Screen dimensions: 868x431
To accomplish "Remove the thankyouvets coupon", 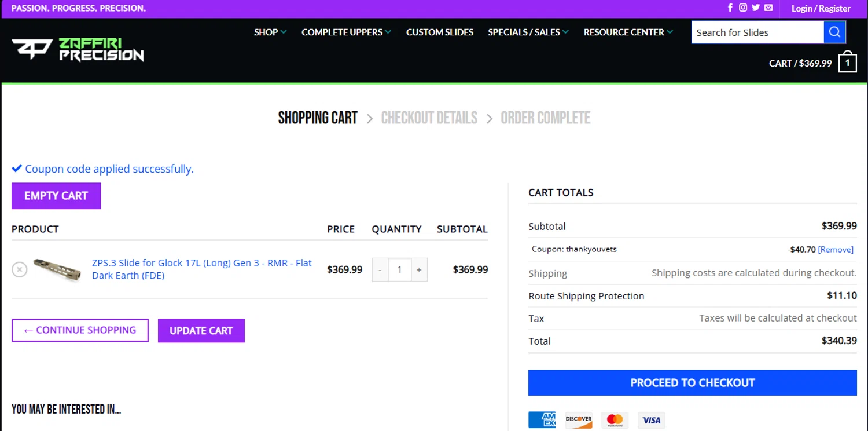I will tap(836, 250).
